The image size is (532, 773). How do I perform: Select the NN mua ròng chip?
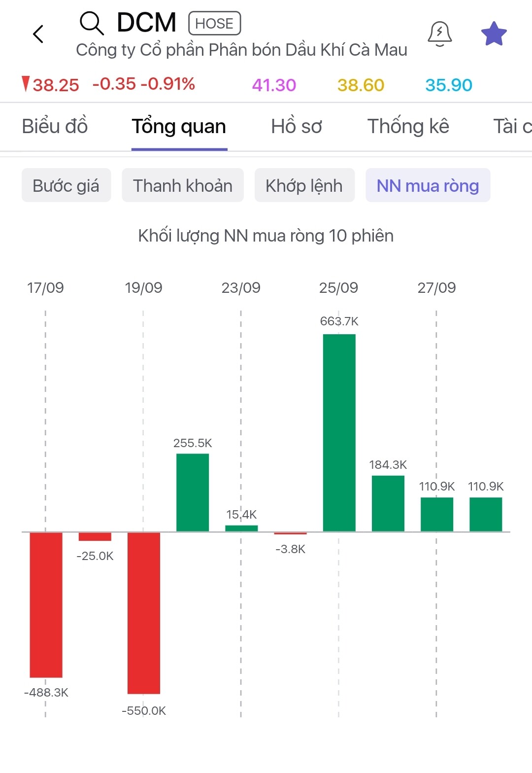coord(428,185)
